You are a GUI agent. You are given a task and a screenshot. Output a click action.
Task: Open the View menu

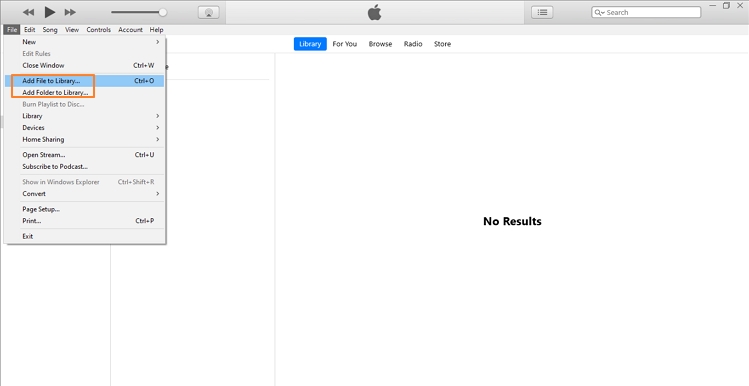click(x=72, y=30)
